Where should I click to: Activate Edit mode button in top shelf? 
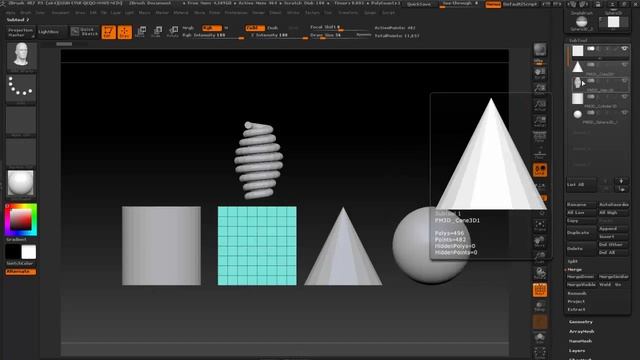point(109,32)
